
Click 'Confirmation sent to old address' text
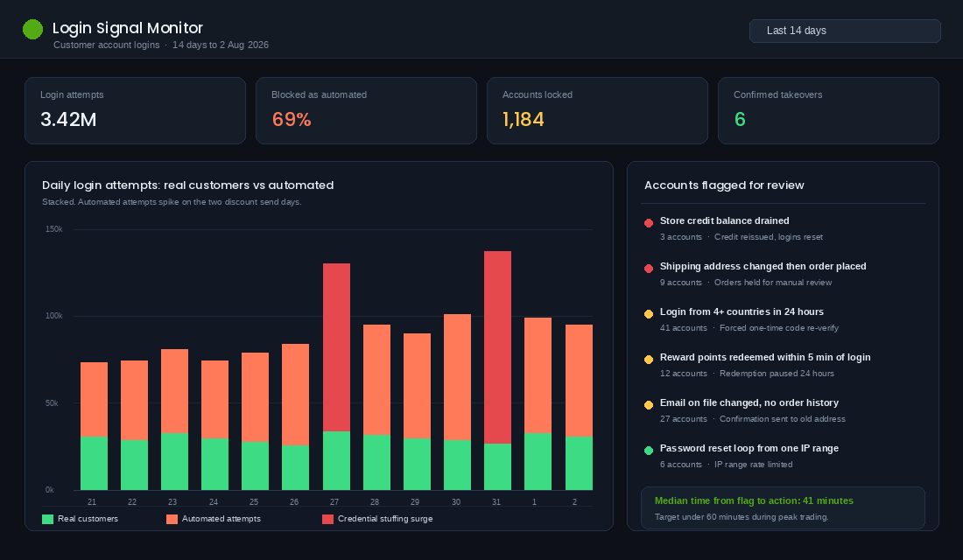(x=783, y=419)
